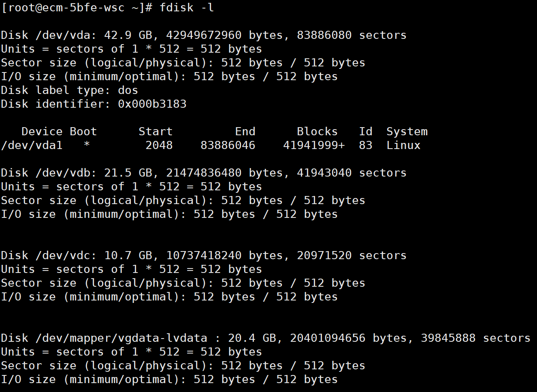
Task: Click the 41941999+ blocks value
Action: (314, 145)
